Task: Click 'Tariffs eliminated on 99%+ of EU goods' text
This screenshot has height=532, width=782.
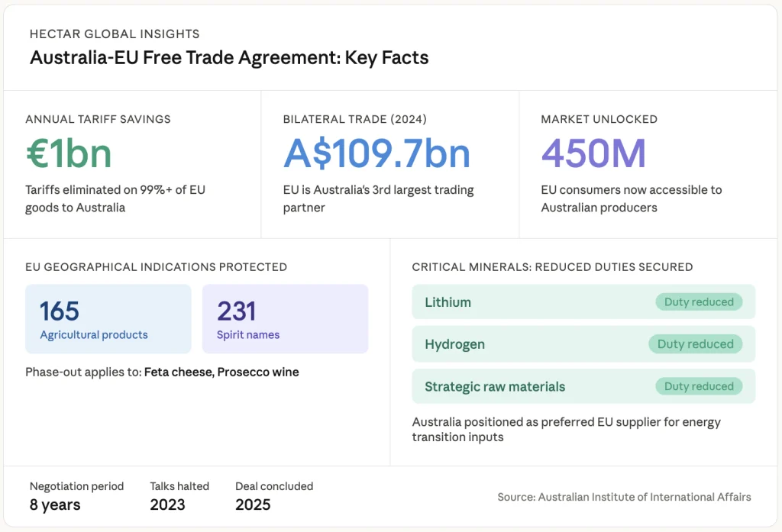Action: (115, 198)
